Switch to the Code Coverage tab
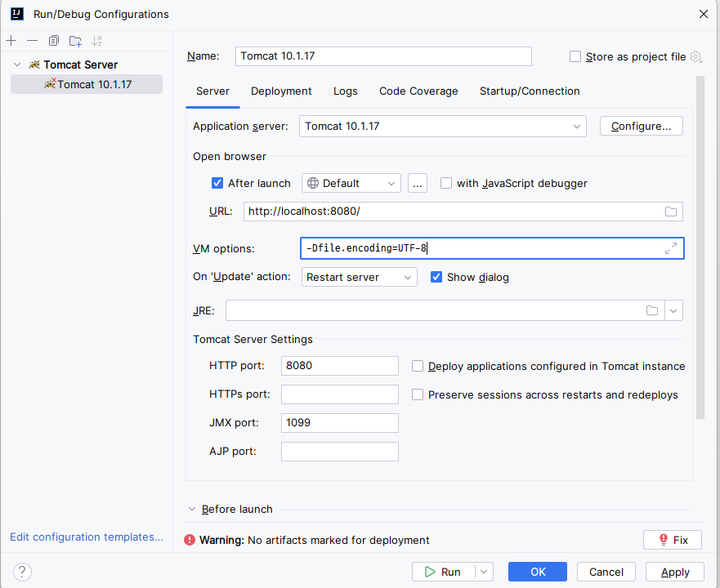Screen dimensions: 720x588 (418, 91)
